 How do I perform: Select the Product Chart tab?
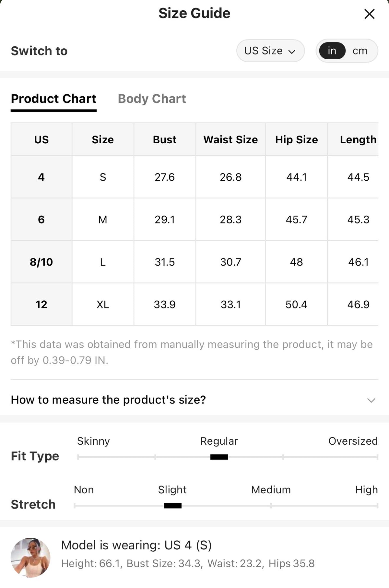(53, 99)
